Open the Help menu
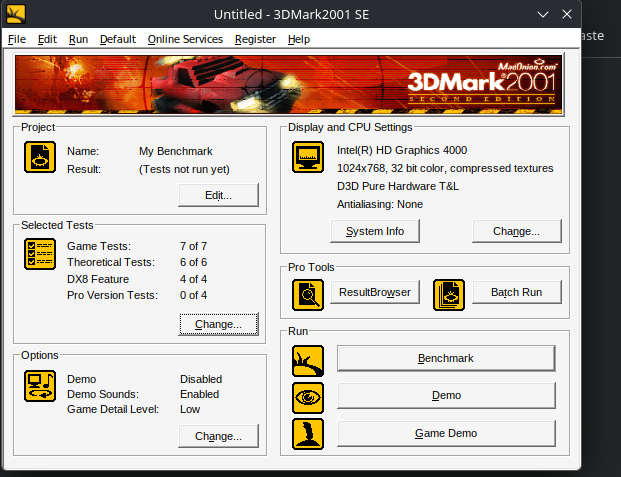 [x=299, y=39]
